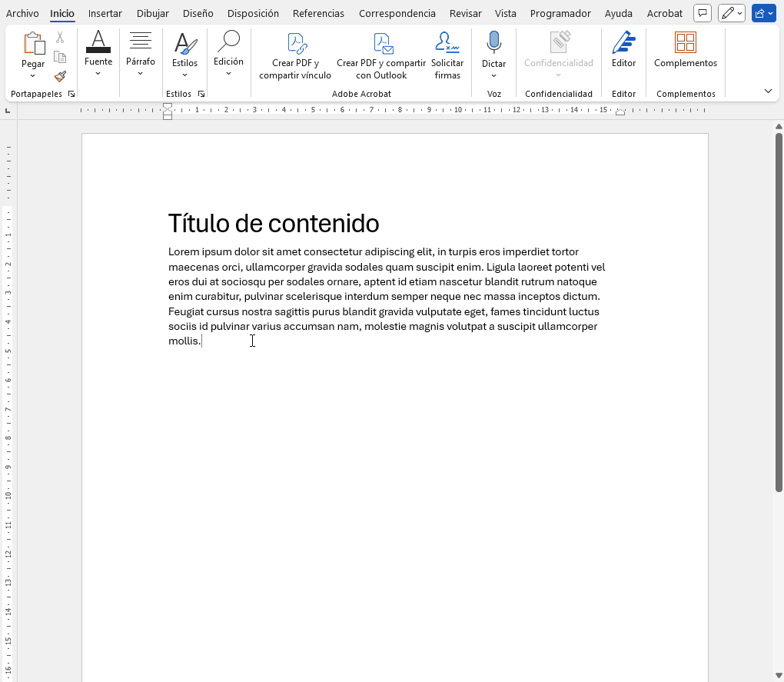Select the Format Painter brush icon
The width and height of the screenshot is (784, 682).
click(60, 76)
